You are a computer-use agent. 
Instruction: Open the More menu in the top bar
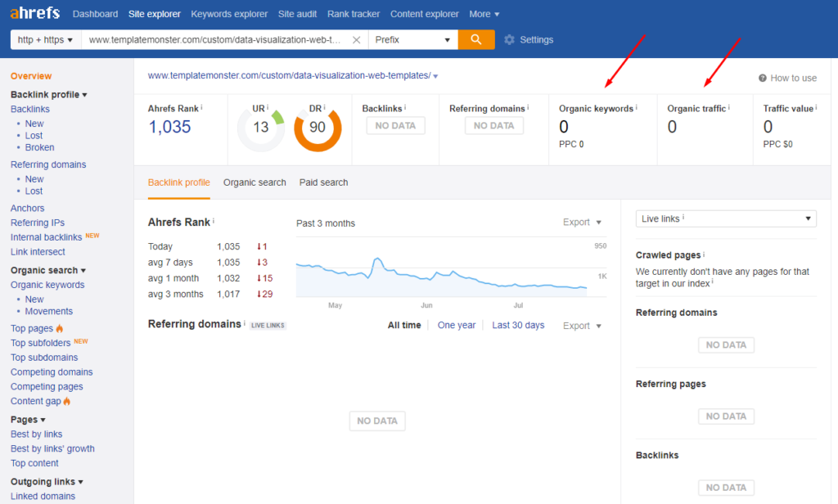pyautogui.click(x=484, y=14)
